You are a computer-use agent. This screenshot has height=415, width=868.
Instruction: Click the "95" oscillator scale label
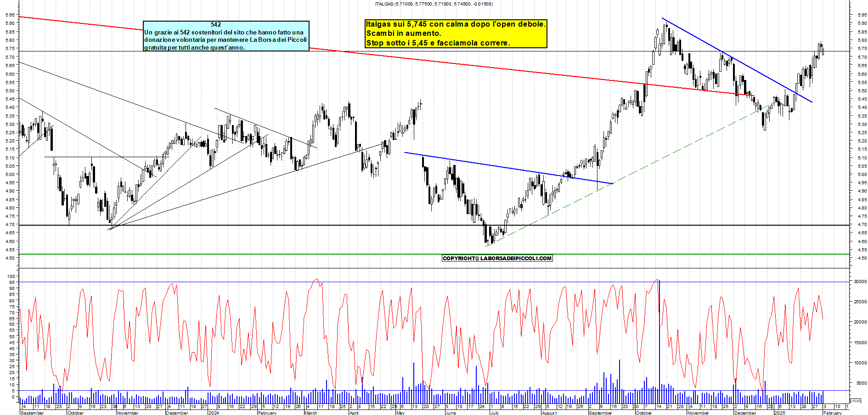click(x=12, y=283)
